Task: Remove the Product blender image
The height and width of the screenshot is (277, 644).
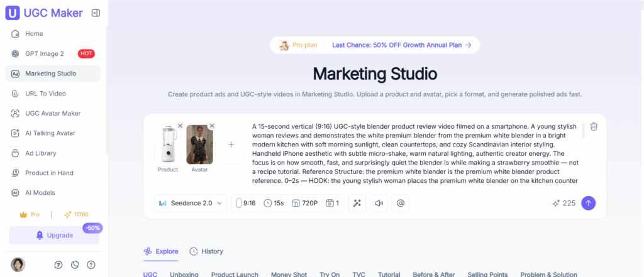Action: point(180,126)
